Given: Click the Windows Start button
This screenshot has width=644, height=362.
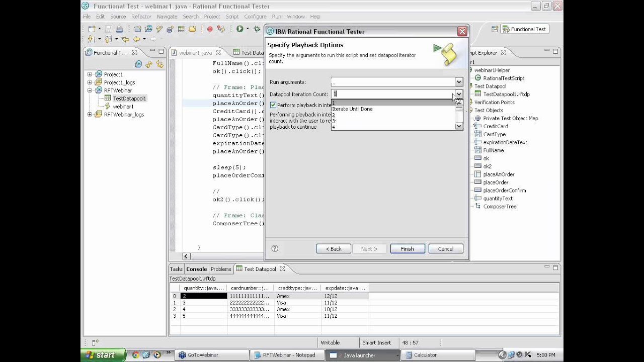Looking at the screenshot, I should tap(103, 355).
